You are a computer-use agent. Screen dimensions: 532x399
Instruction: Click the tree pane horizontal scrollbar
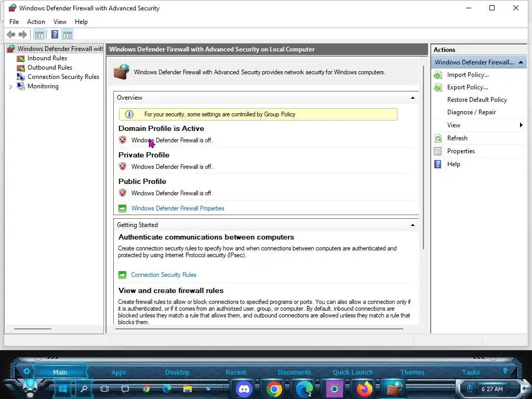33,329
